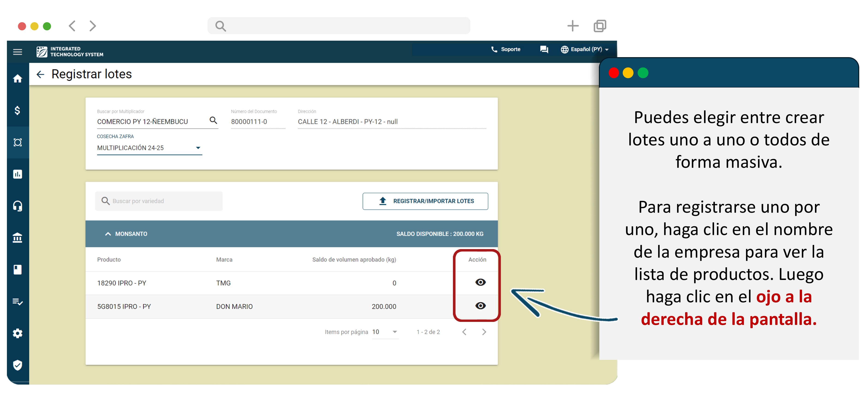Click eye icon for 5G8015 IPRO row
This screenshot has height=394, width=868.
[480, 306]
